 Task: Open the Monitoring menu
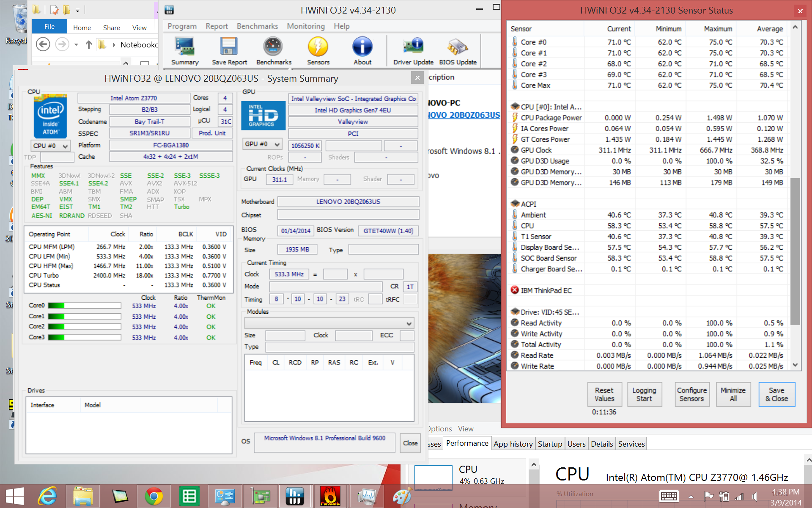coord(306,26)
